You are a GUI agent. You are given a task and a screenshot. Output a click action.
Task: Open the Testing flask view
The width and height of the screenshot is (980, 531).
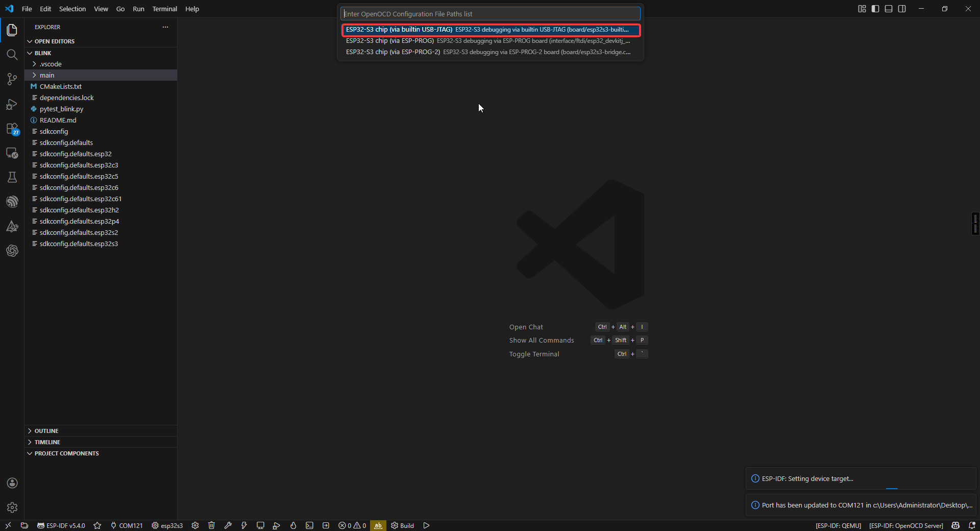click(x=12, y=177)
